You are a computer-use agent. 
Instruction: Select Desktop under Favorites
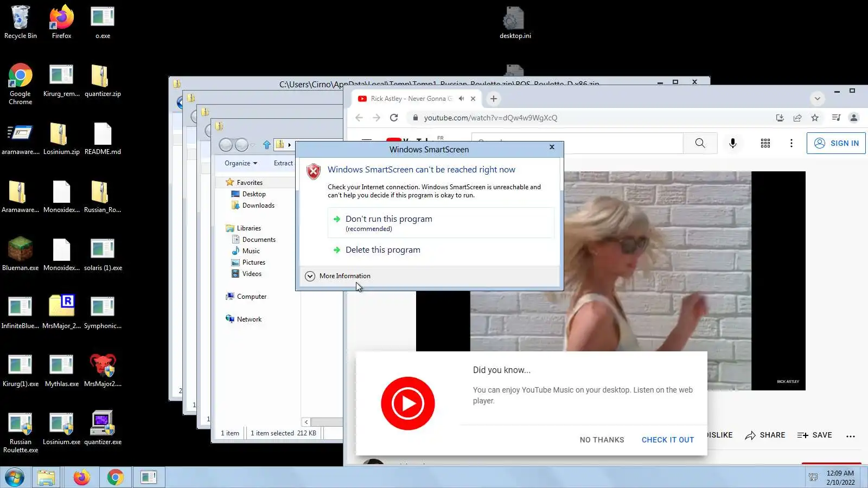click(x=254, y=194)
